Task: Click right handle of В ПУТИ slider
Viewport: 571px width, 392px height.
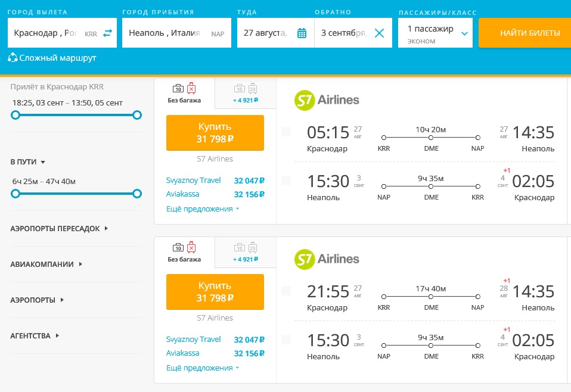Action: [x=137, y=193]
